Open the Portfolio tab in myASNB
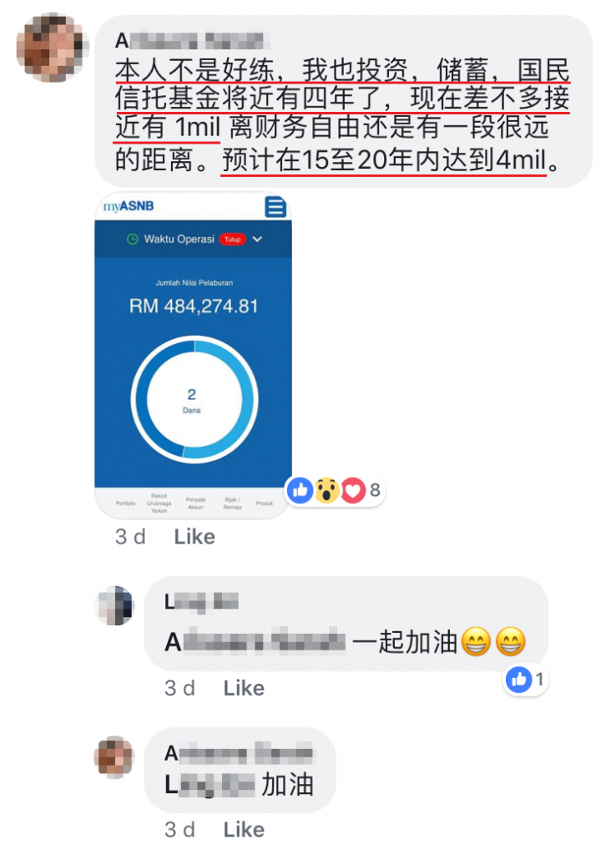This screenshot has height=855, width=616. [125, 503]
